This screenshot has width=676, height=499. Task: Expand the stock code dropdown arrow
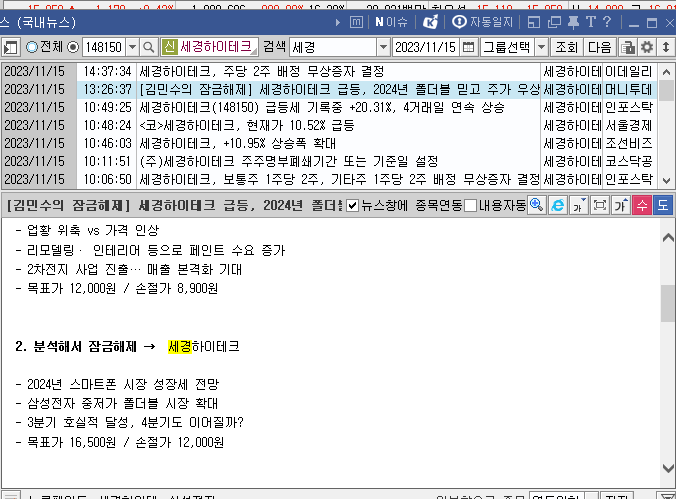tap(133, 47)
